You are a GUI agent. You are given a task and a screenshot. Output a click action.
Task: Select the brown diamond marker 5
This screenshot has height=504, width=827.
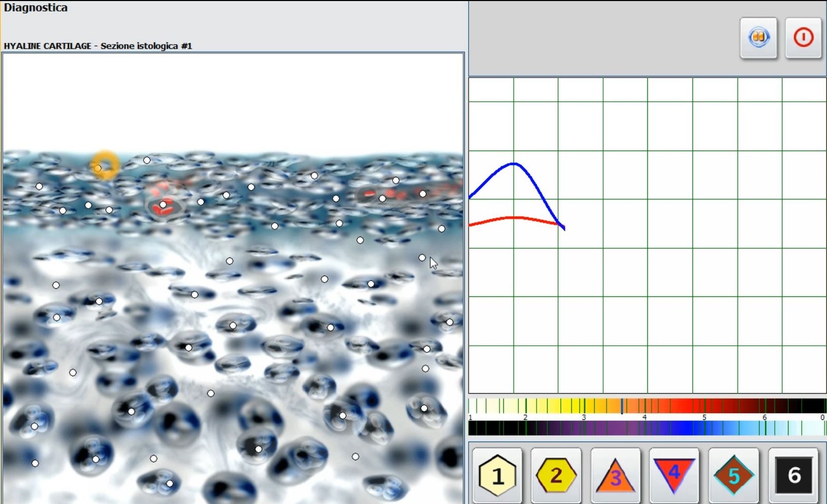[x=733, y=476]
